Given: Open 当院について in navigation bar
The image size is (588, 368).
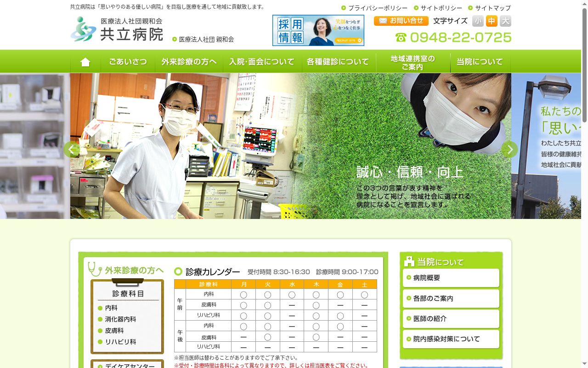Looking at the screenshot, I should (x=480, y=62).
